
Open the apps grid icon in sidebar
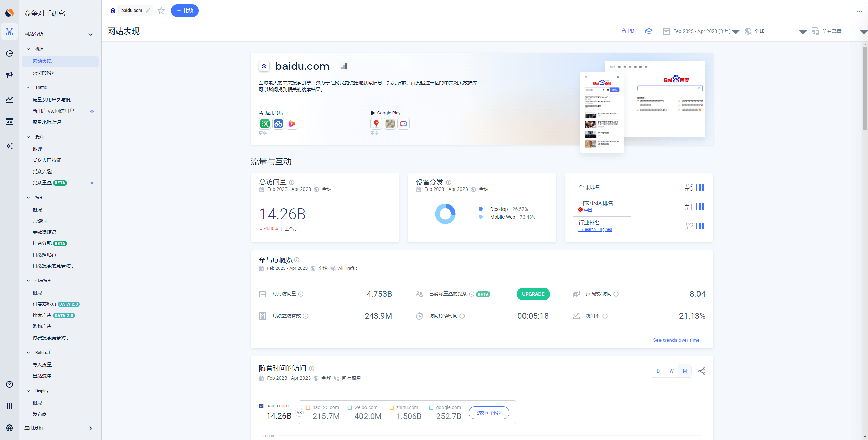pyautogui.click(x=9, y=406)
